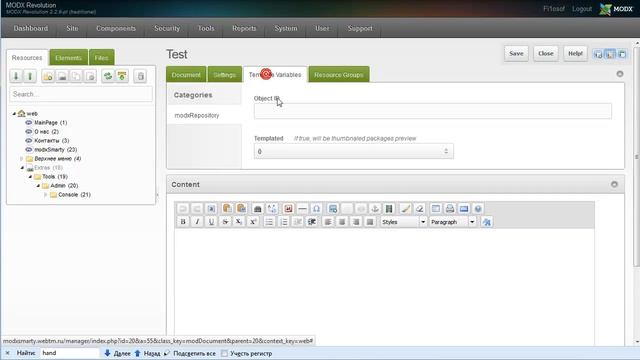Insert a horizontal rule
This screenshot has height=360, width=640.
(302, 209)
